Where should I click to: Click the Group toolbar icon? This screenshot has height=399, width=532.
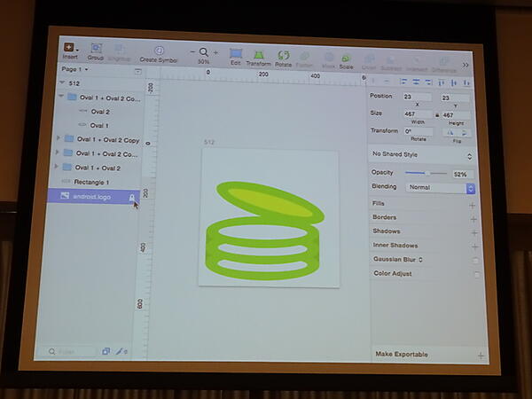point(95,48)
